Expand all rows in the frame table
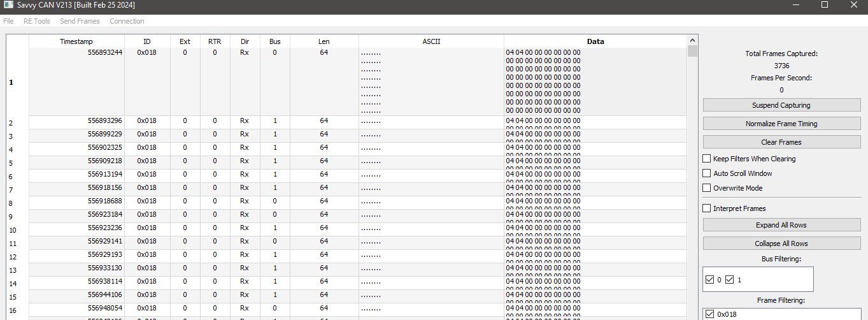868x320 pixels. click(x=781, y=225)
